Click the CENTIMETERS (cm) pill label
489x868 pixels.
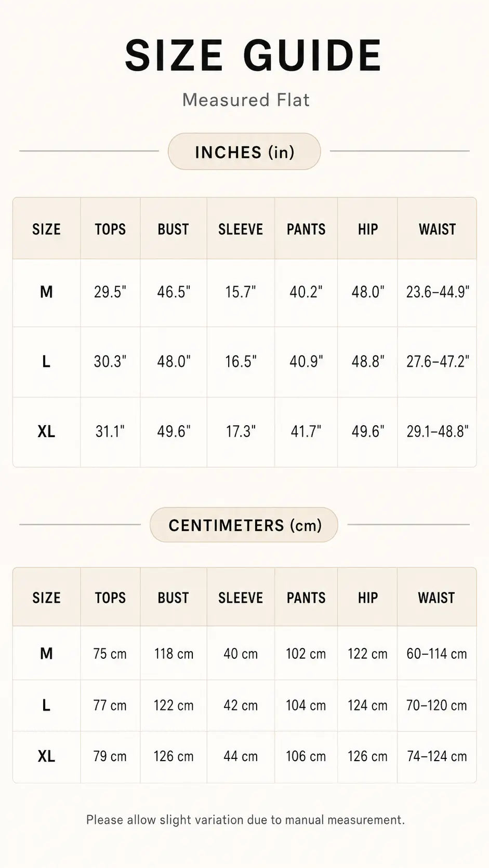(244, 525)
